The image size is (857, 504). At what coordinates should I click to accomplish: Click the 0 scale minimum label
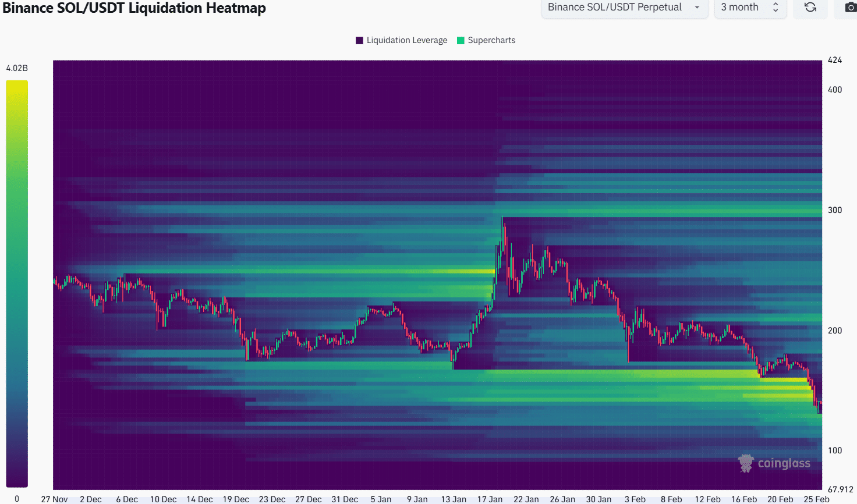(17, 499)
